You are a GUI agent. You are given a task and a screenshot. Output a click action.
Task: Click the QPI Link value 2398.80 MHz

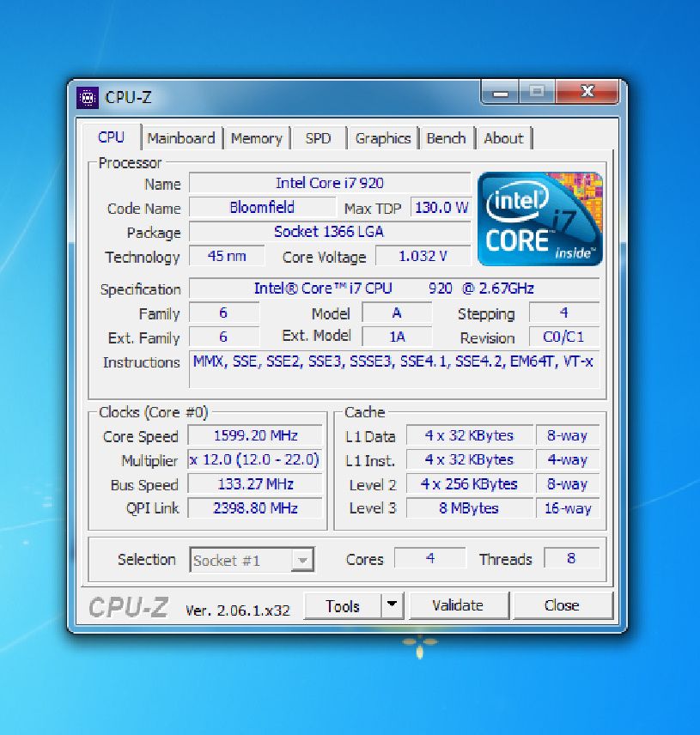coord(256,508)
